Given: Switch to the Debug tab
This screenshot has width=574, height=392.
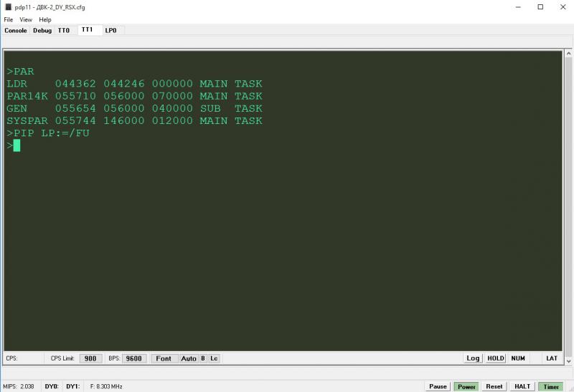Looking at the screenshot, I should (x=42, y=30).
